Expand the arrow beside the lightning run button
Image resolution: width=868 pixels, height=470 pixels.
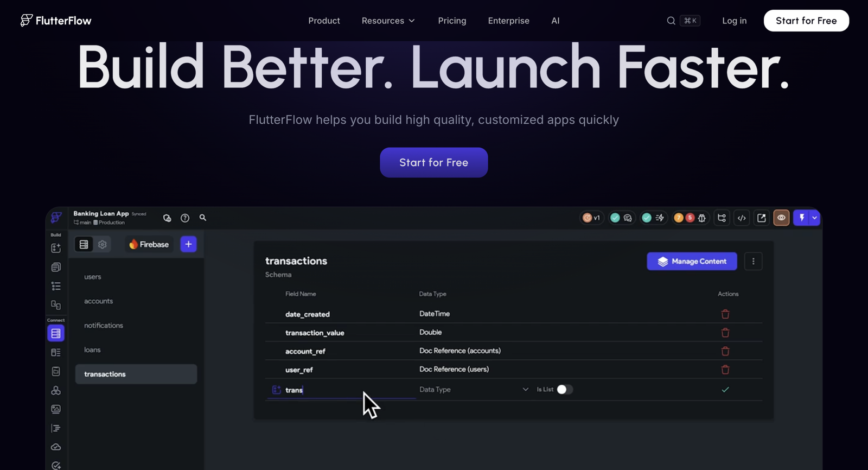[814, 218]
